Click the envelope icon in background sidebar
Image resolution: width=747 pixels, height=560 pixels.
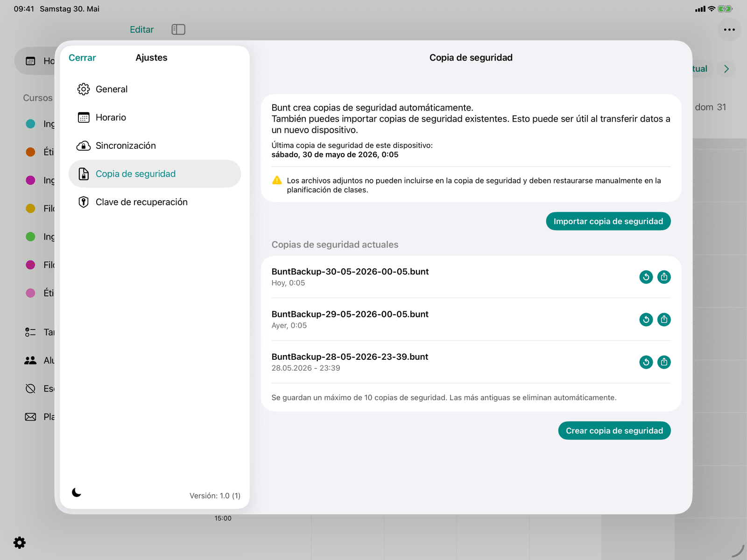(30, 417)
